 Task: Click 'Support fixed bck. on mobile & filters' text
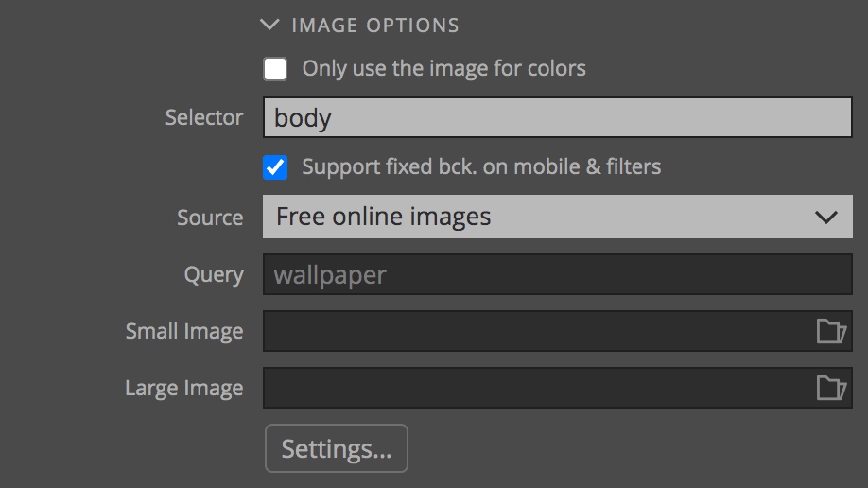481,166
